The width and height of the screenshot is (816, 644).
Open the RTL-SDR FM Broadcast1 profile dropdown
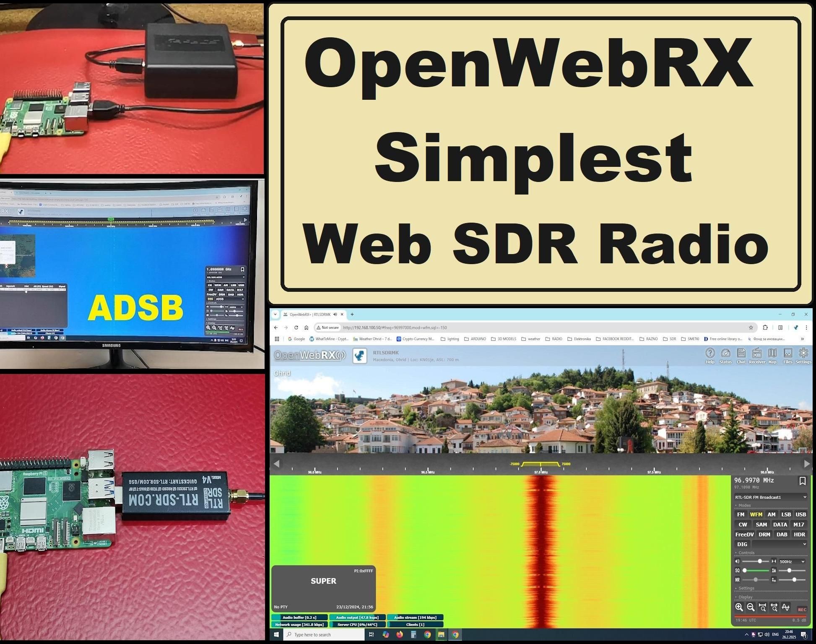tap(770, 497)
